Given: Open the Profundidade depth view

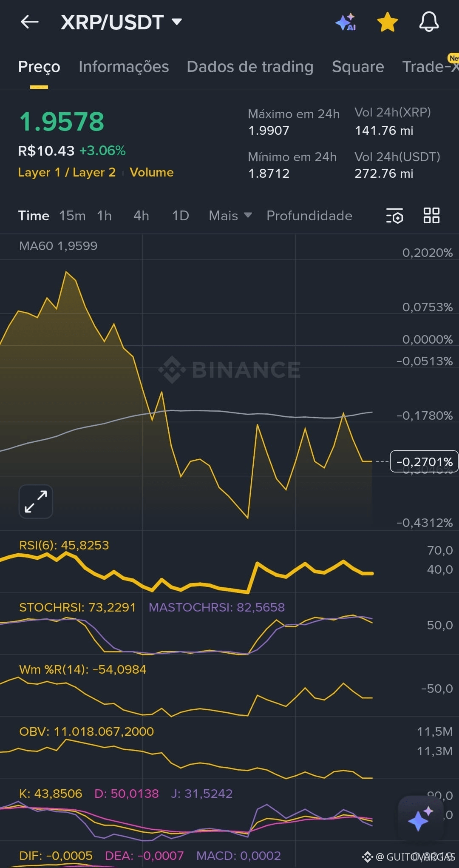Looking at the screenshot, I should pos(309,216).
